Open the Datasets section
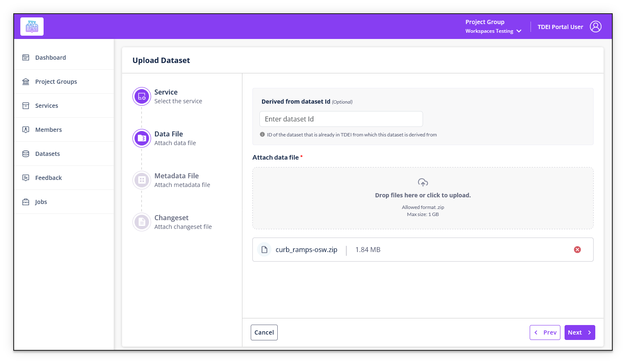This screenshot has width=626, height=364. tap(47, 153)
